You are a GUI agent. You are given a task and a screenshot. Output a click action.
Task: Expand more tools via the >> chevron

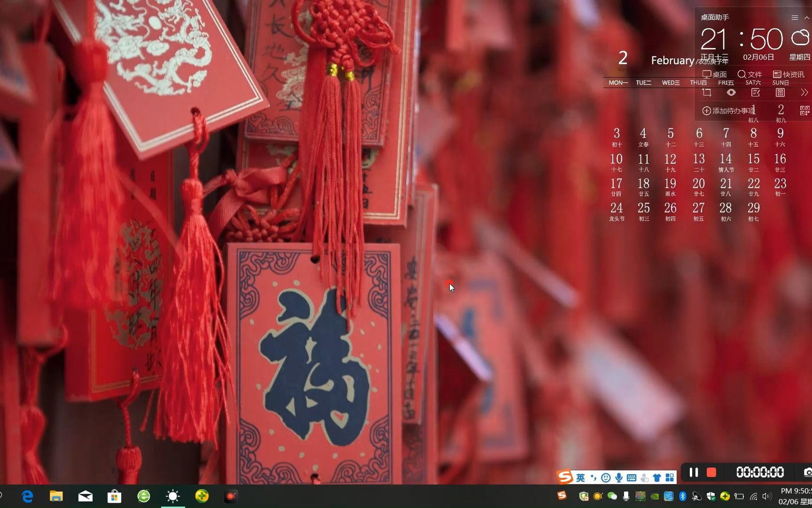[x=805, y=92]
